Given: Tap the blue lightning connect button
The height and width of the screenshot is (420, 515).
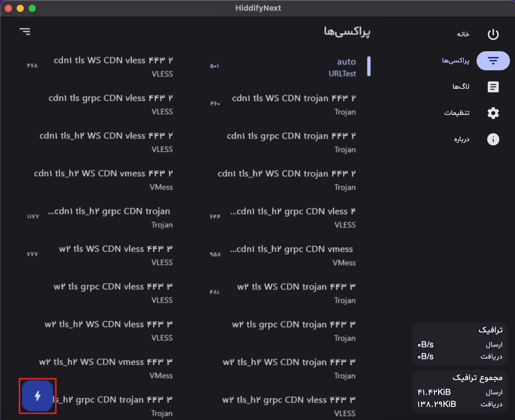Looking at the screenshot, I should point(37,396).
